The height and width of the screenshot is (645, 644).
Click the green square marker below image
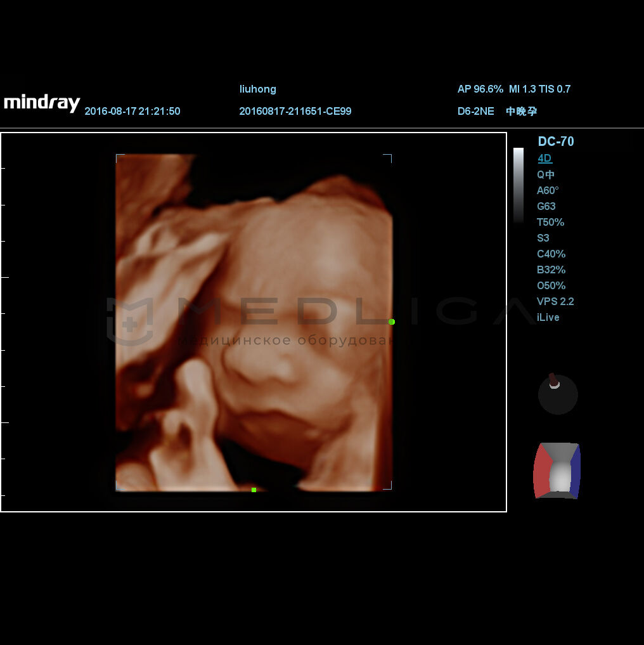click(254, 490)
